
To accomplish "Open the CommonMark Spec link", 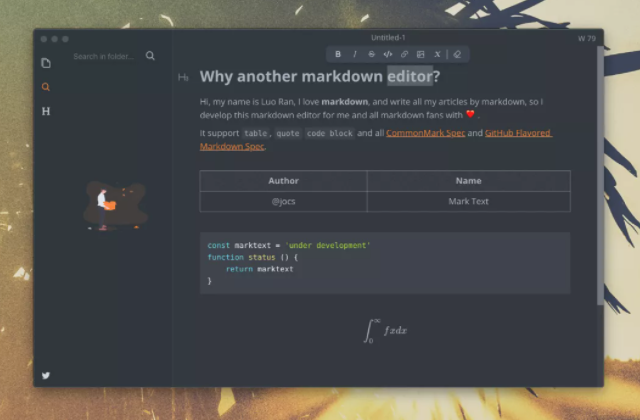I will (x=426, y=133).
